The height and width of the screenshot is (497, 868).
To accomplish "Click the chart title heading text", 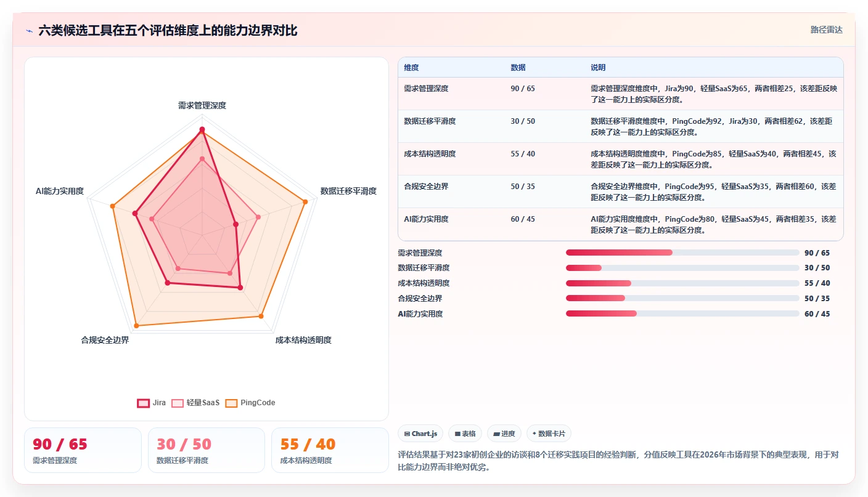I will tap(168, 30).
